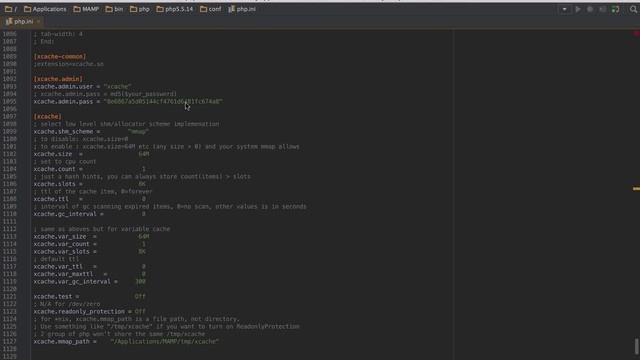Click the "mmap" value

[138, 131]
